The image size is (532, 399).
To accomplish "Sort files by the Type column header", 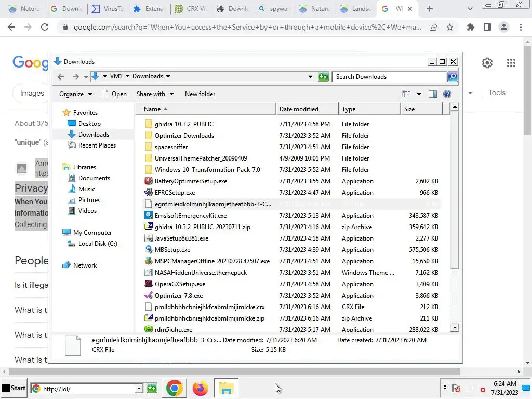I will pyautogui.click(x=369, y=109).
